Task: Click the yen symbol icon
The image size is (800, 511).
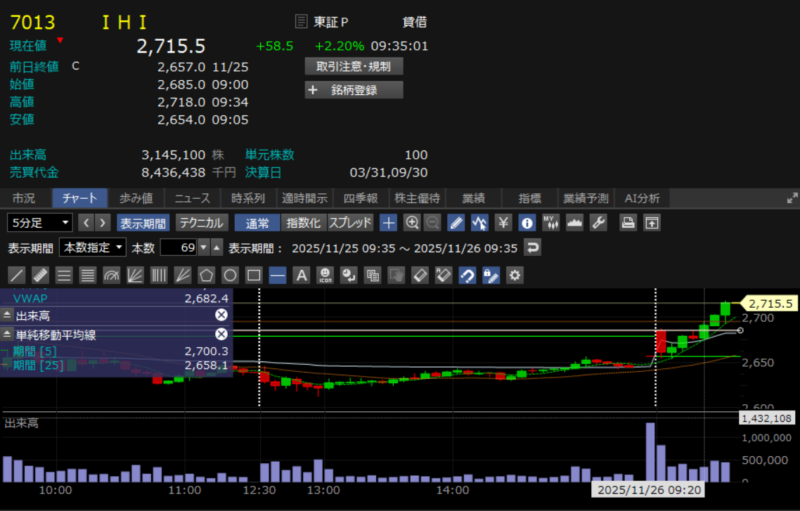Action: (503, 222)
